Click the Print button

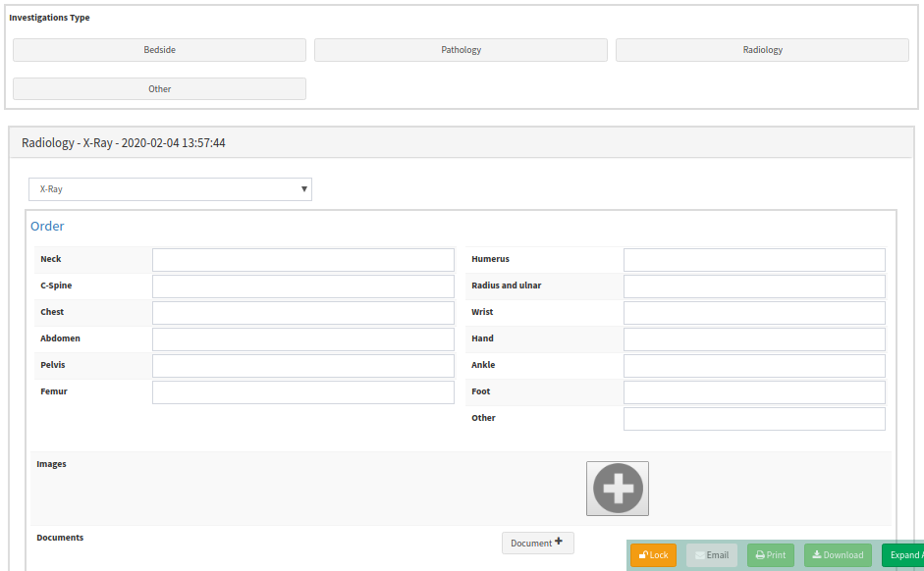point(770,555)
